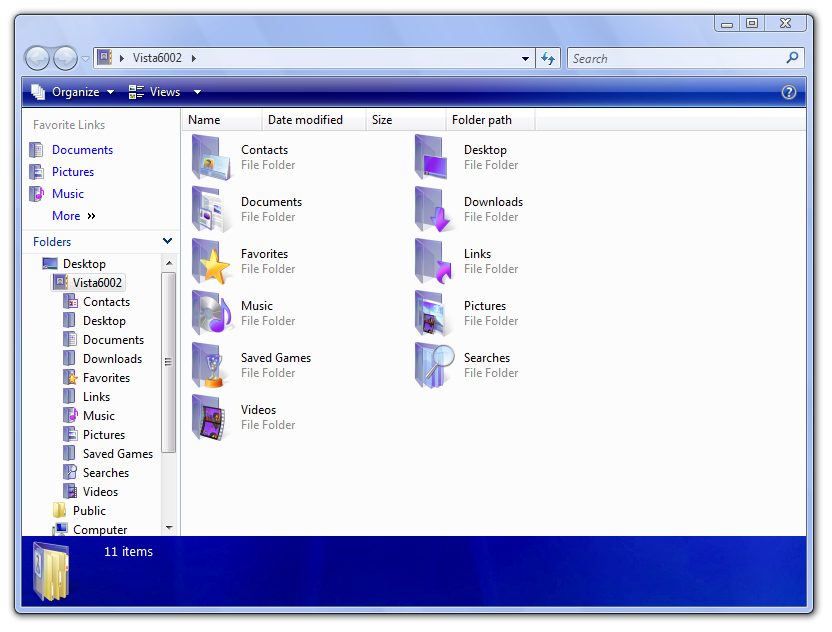
Task: Open the Pictures favorite link
Action: coord(72,172)
